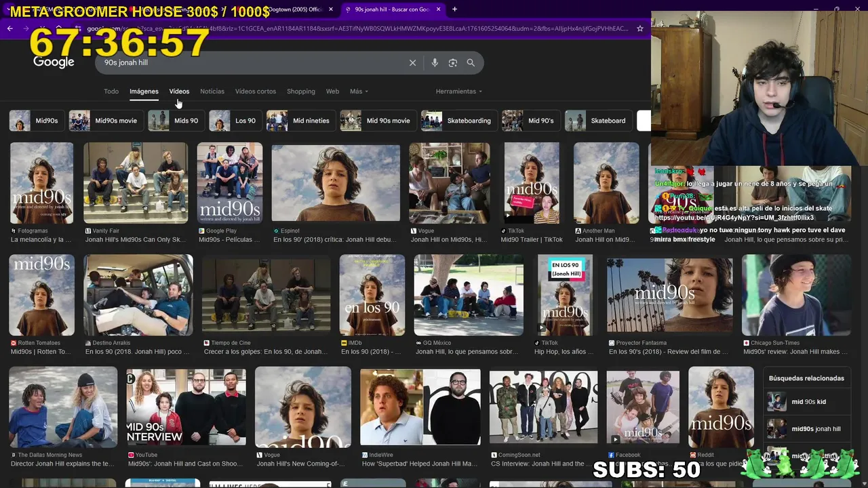Open the TikTok Mid90 Trailer thumbnail
The image size is (868, 488).
tap(532, 183)
